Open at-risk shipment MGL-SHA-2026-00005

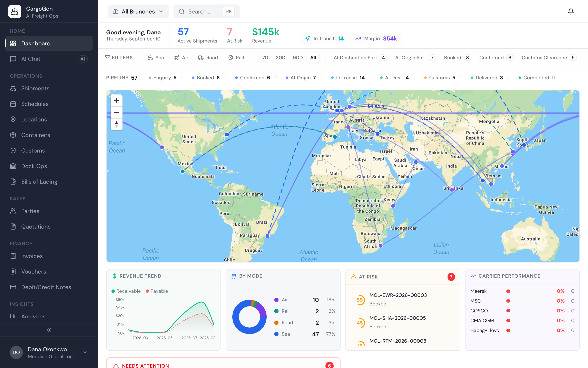(x=403, y=322)
